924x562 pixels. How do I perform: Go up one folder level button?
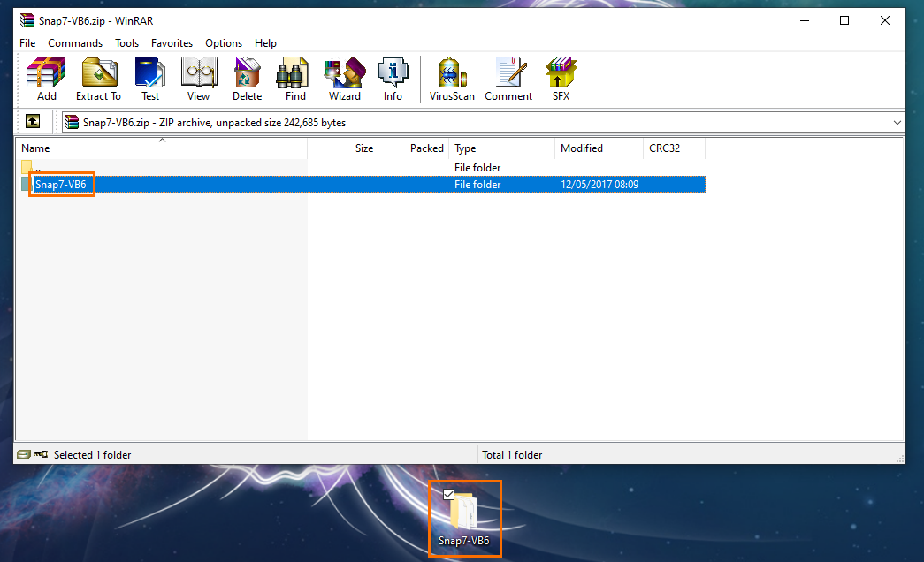tap(32, 122)
